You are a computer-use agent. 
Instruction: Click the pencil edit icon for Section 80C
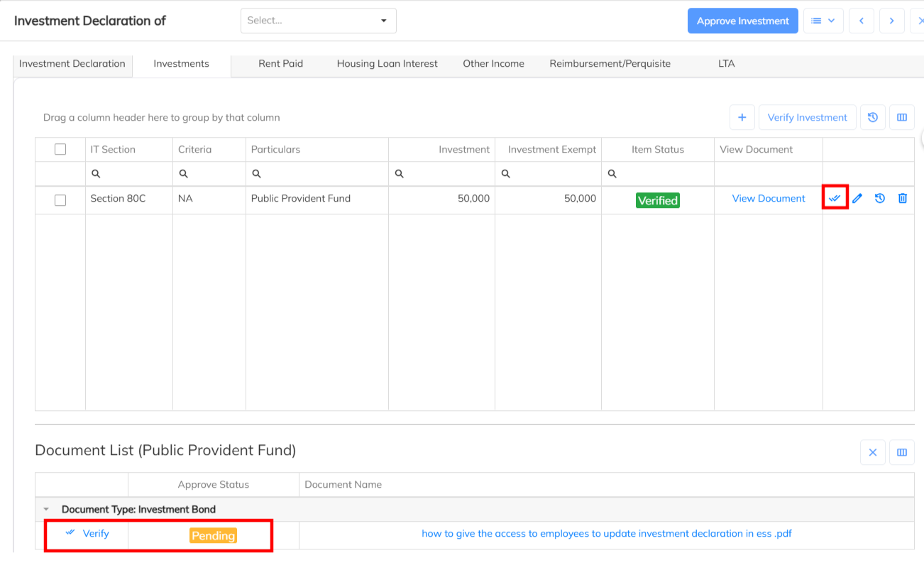point(857,199)
